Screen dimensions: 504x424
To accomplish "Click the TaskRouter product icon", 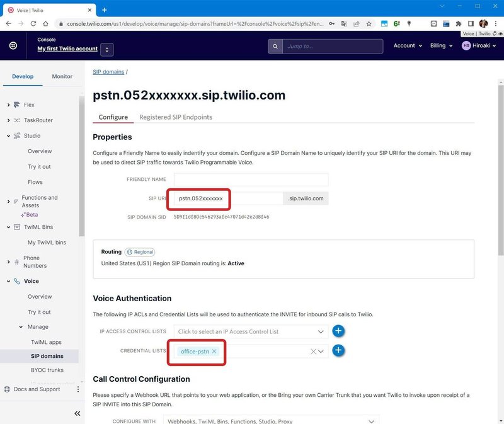I will tap(17, 120).
